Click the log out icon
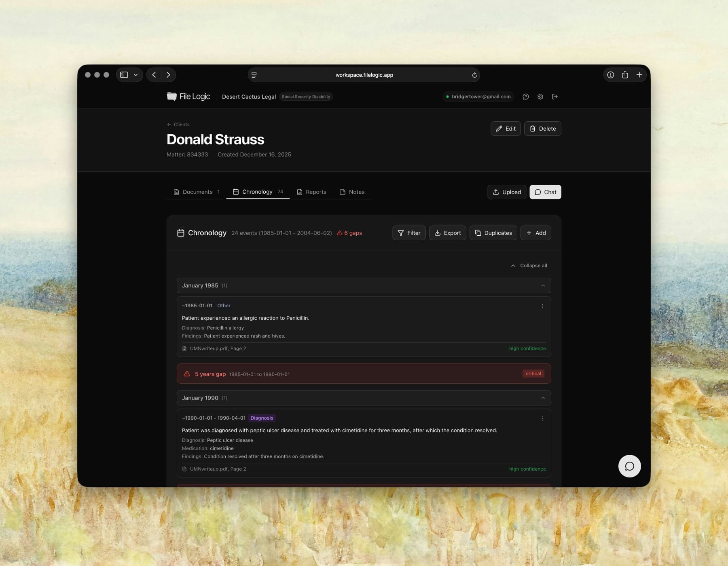The height and width of the screenshot is (566, 728). pyautogui.click(x=554, y=97)
